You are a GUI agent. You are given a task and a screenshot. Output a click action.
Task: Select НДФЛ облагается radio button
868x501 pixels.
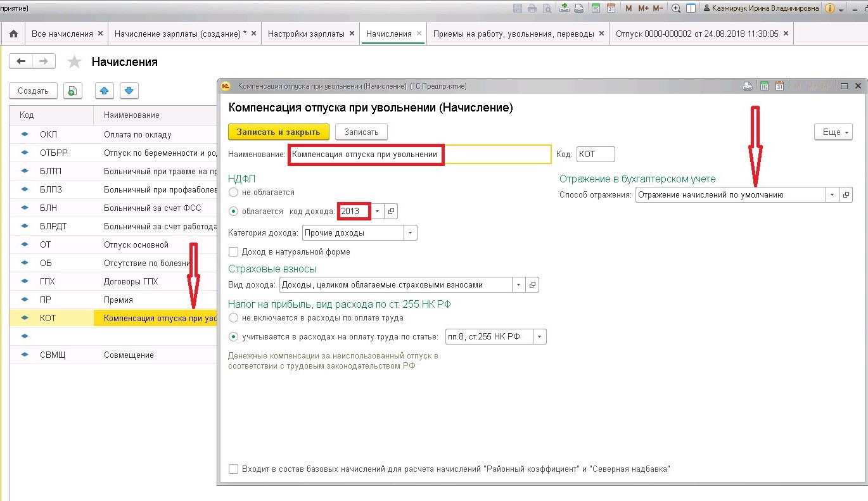coord(234,211)
